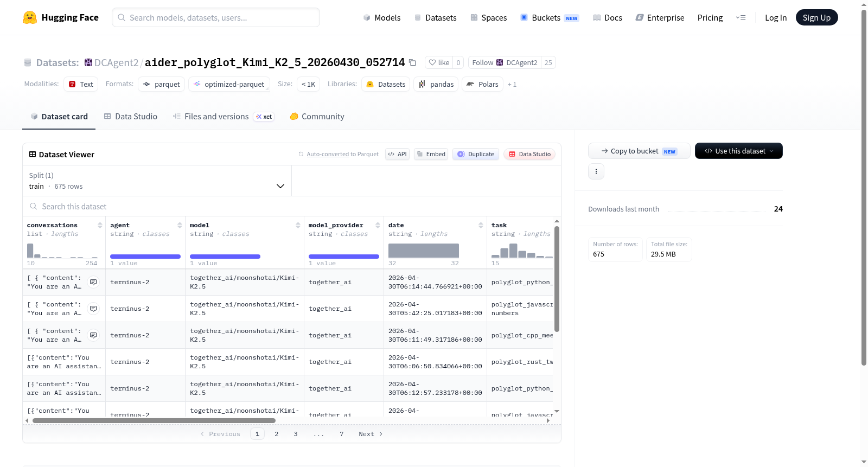868x467 pixels.
Task: Click the vertical three-dot more options button
Action: [x=596, y=171]
